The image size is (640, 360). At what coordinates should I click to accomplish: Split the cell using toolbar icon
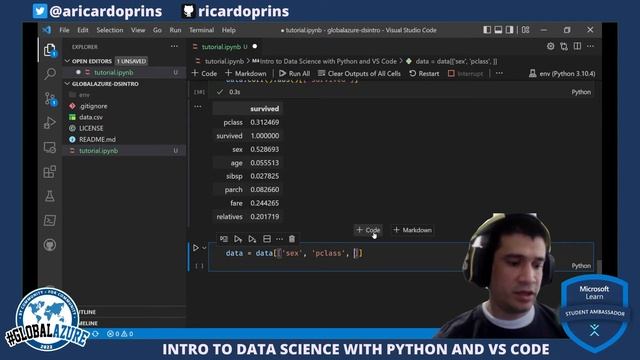coord(267,239)
